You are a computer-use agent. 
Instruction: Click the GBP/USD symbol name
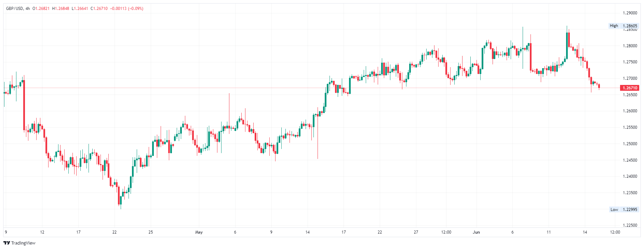(x=15, y=9)
